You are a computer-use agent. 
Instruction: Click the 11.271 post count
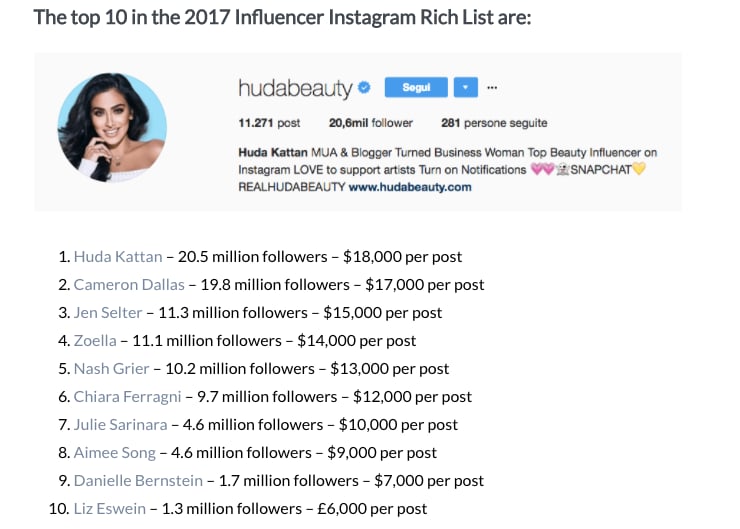(269, 123)
